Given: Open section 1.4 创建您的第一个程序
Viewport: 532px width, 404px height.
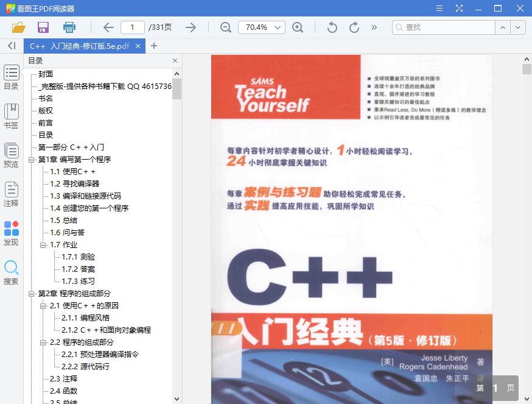Looking at the screenshot, I should point(89,208).
